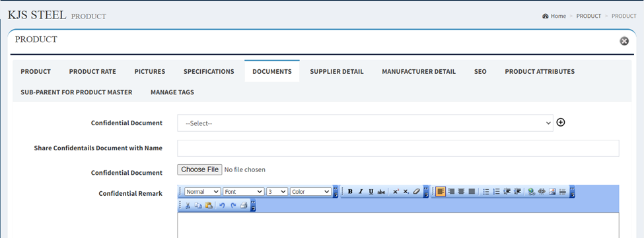The image size is (644, 238).
Task: Switch to the SUPPLIER DETAIL tab
Action: pyautogui.click(x=337, y=71)
